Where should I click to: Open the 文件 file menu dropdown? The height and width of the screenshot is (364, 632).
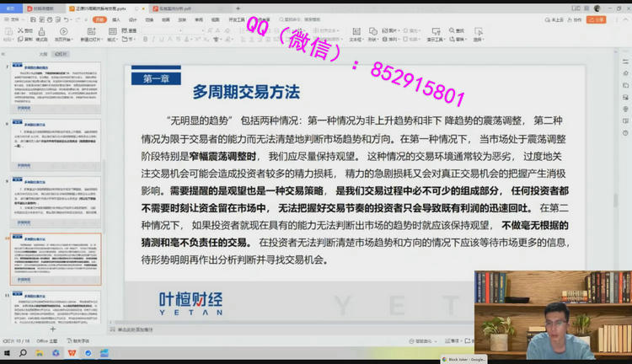click(14, 19)
